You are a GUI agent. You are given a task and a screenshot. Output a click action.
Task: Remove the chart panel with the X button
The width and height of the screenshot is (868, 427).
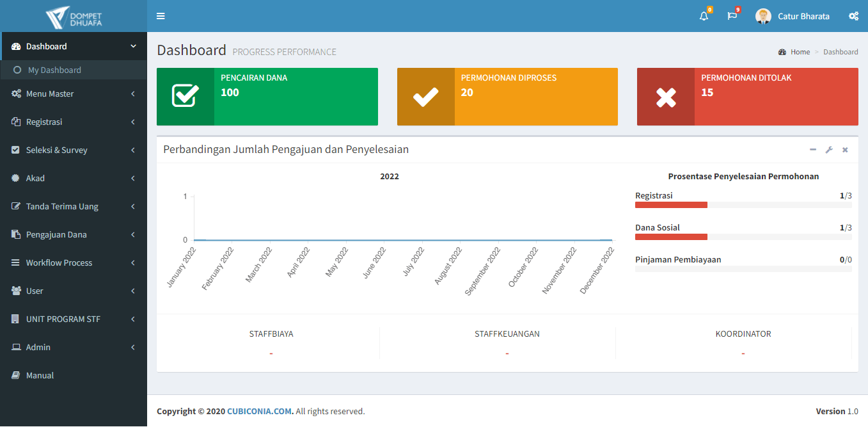tap(845, 150)
